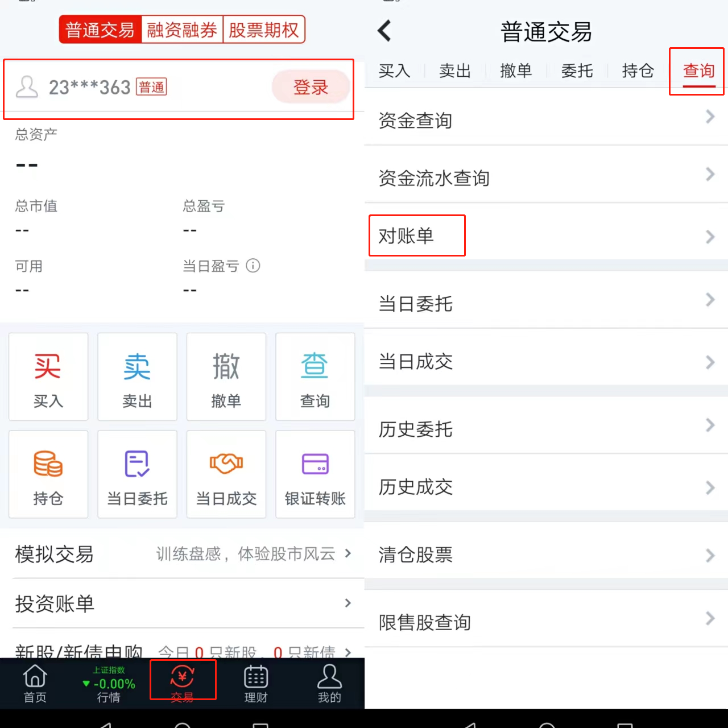This screenshot has height=728, width=728.
Task: Click the 清仓股票 text
Action: point(415,555)
